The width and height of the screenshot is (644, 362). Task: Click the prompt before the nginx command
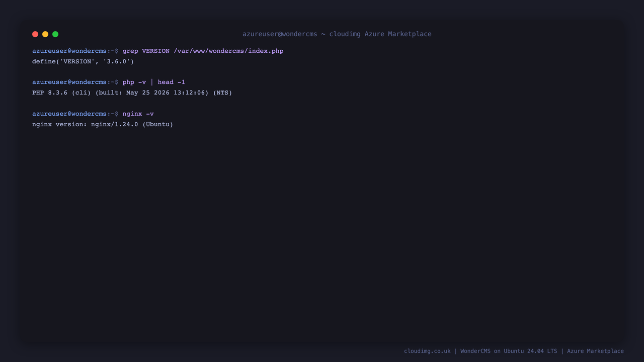tap(75, 114)
